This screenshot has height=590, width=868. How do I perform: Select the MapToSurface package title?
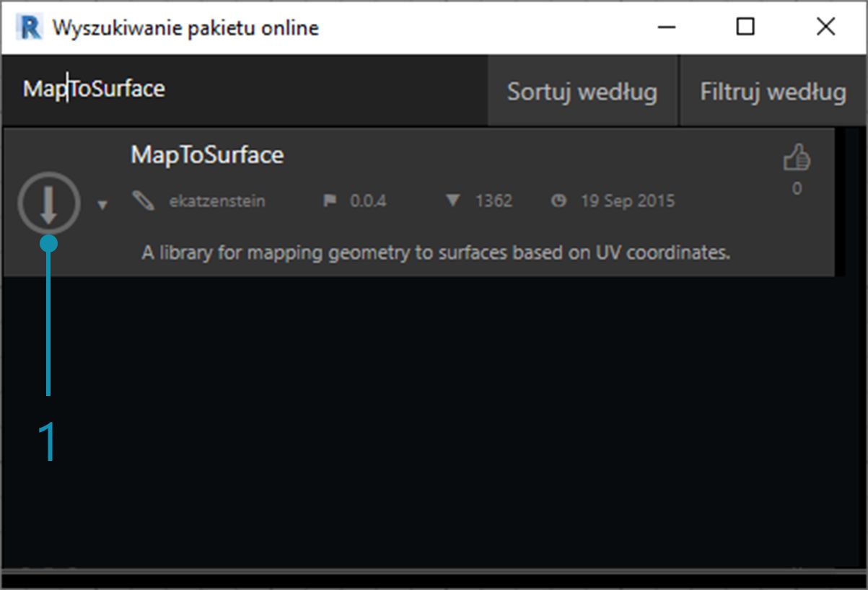pos(207,154)
